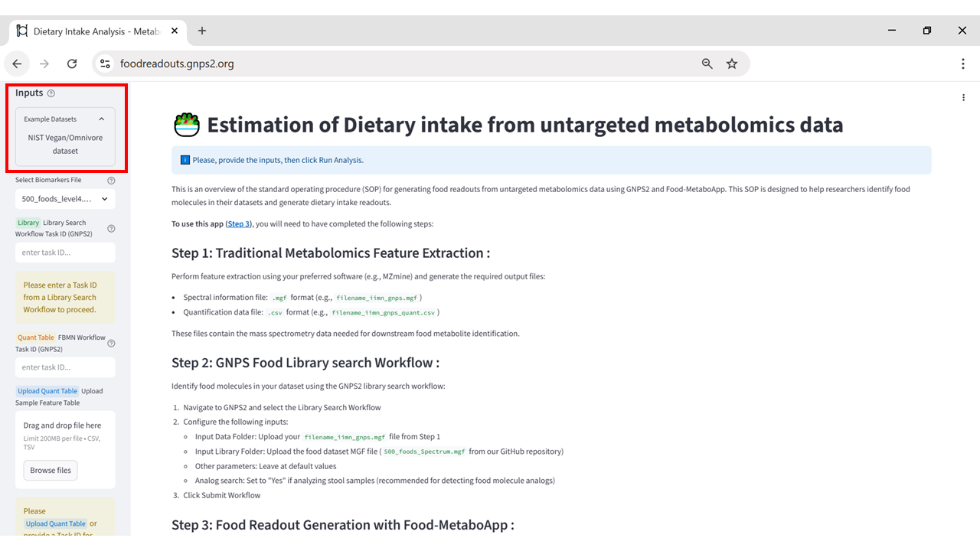This screenshot has height=551, width=980.
Task: Open the browser three-dot menu
Action: (x=963, y=64)
